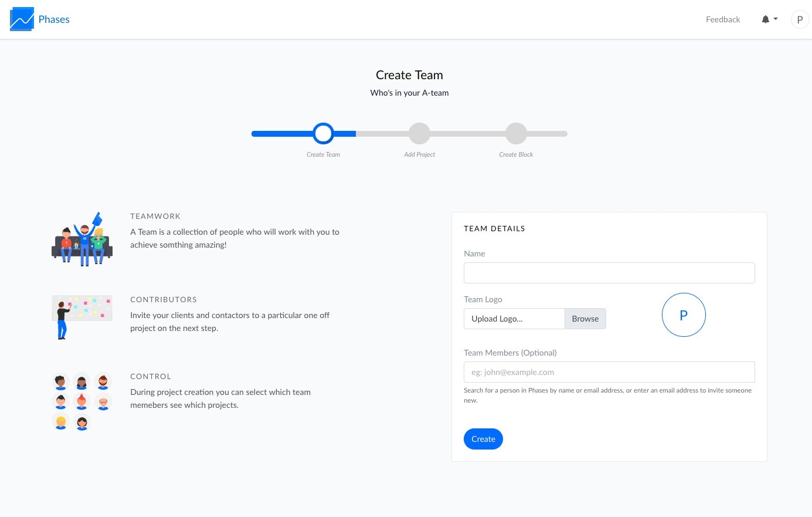Click the 'TEAM DETAILS' heading
This screenshot has height=517, width=812.
494,229
